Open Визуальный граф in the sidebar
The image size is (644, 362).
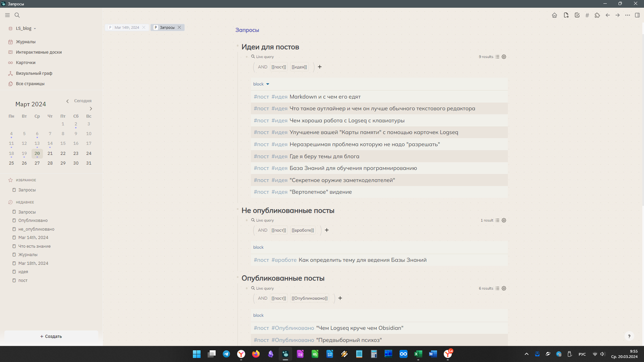click(x=34, y=73)
